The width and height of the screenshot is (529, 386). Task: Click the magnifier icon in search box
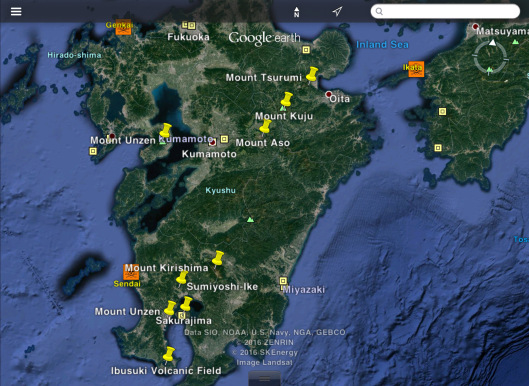pos(379,11)
